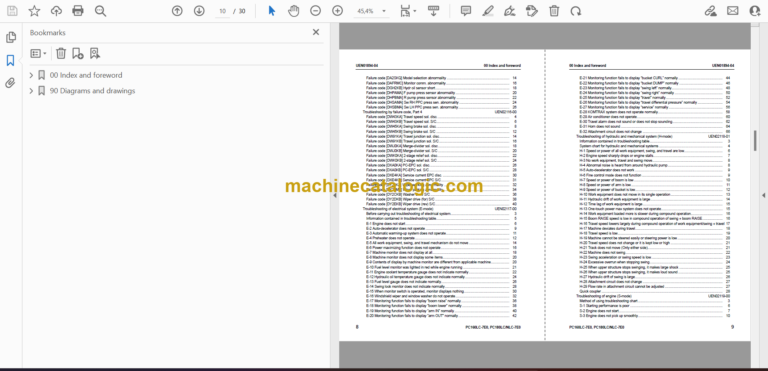Screen dimensions: 768x371
Task: Open the page thumbnails panel icon
Action: coord(10,37)
